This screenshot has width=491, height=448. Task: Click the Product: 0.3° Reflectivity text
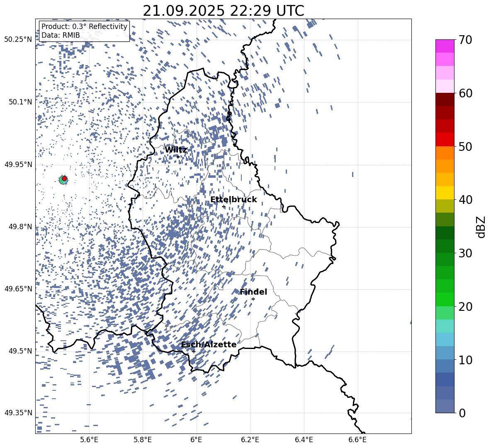pyautogui.click(x=84, y=27)
